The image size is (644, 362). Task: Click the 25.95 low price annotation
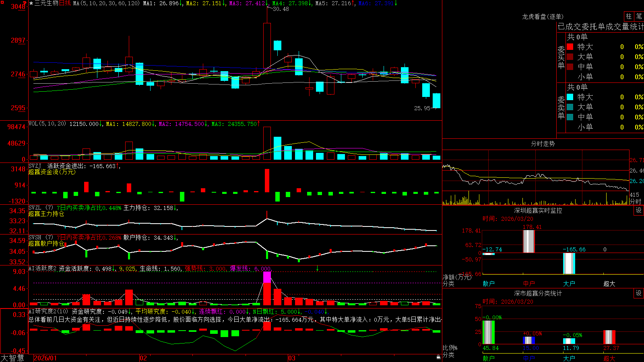click(422, 108)
